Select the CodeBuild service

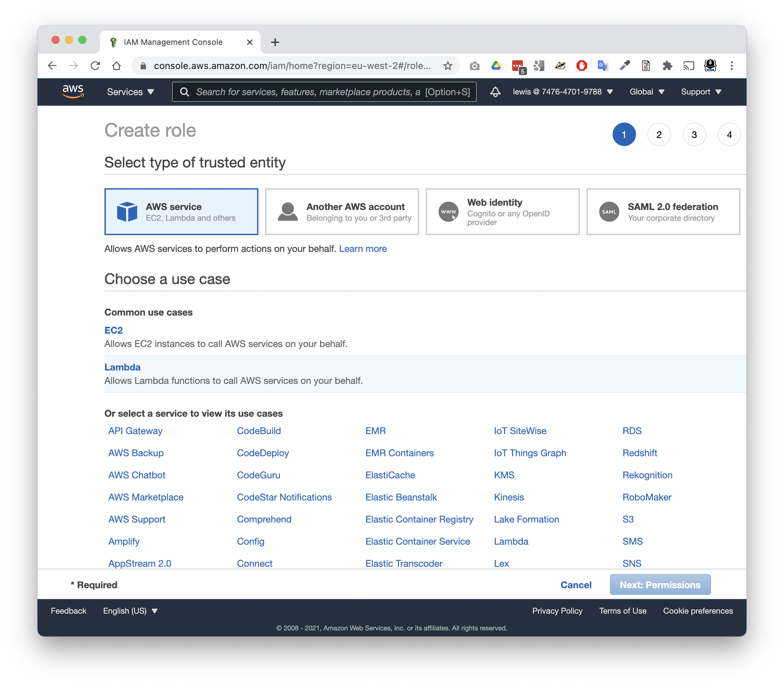pos(259,431)
